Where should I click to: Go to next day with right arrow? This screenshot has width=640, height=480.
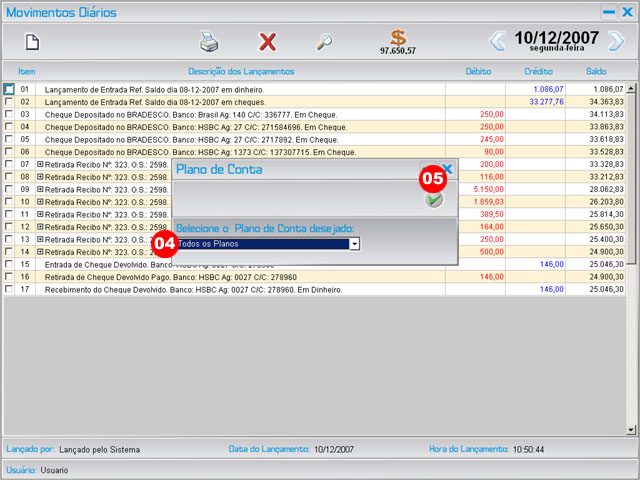pyautogui.click(x=616, y=41)
